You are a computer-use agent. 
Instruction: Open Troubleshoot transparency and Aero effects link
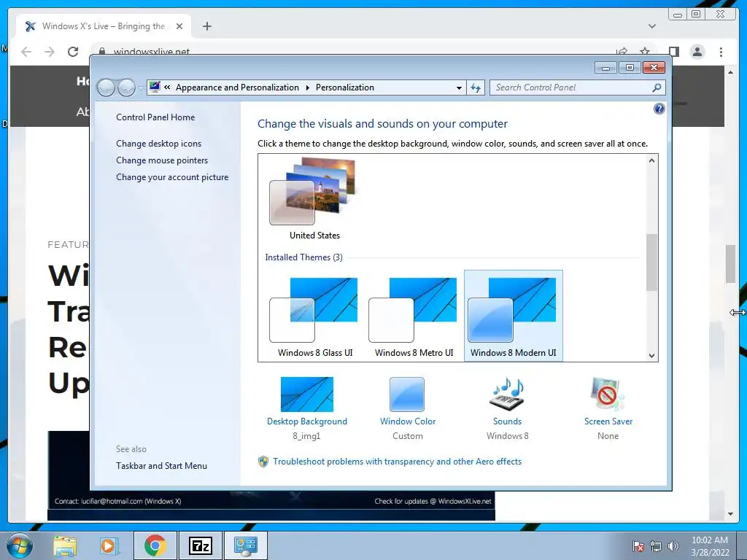pos(397,462)
